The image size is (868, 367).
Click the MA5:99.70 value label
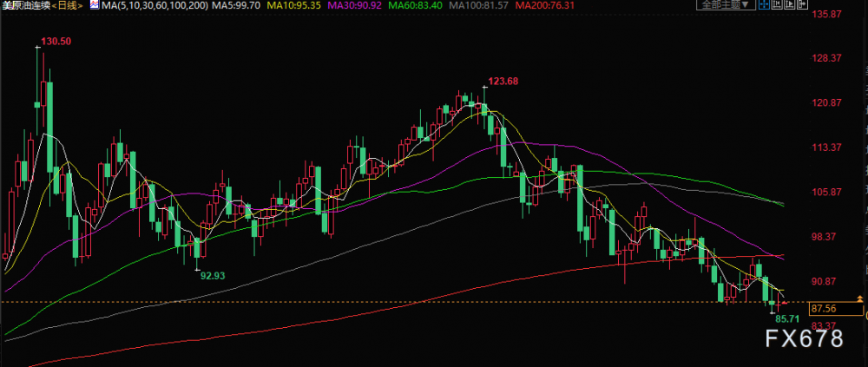point(238,5)
